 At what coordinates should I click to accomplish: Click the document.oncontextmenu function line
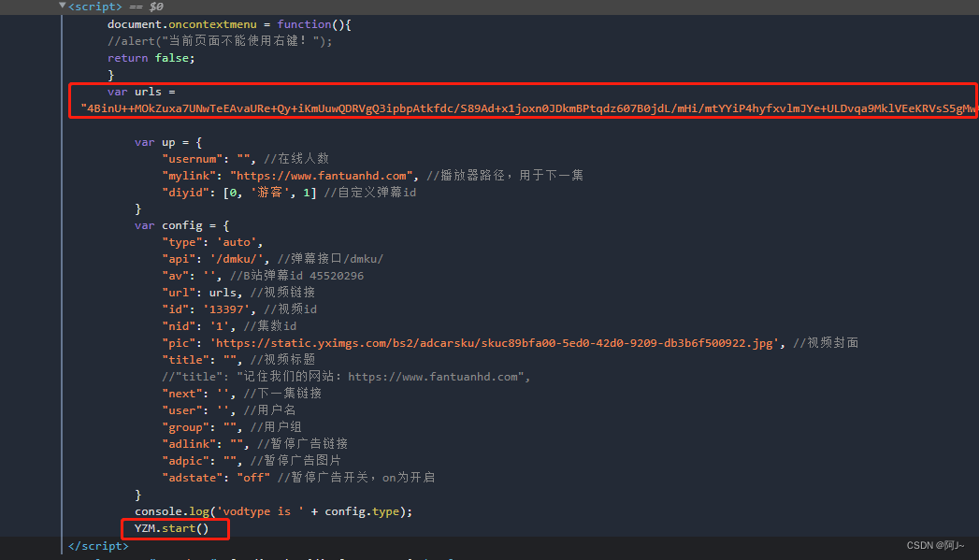tap(229, 24)
